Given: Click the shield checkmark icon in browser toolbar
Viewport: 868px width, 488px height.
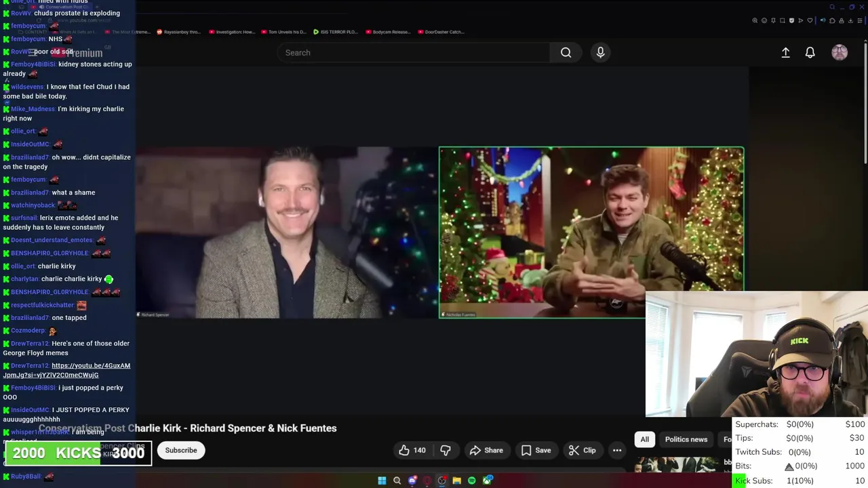Looking at the screenshot, I should click(x=791, y=20).
